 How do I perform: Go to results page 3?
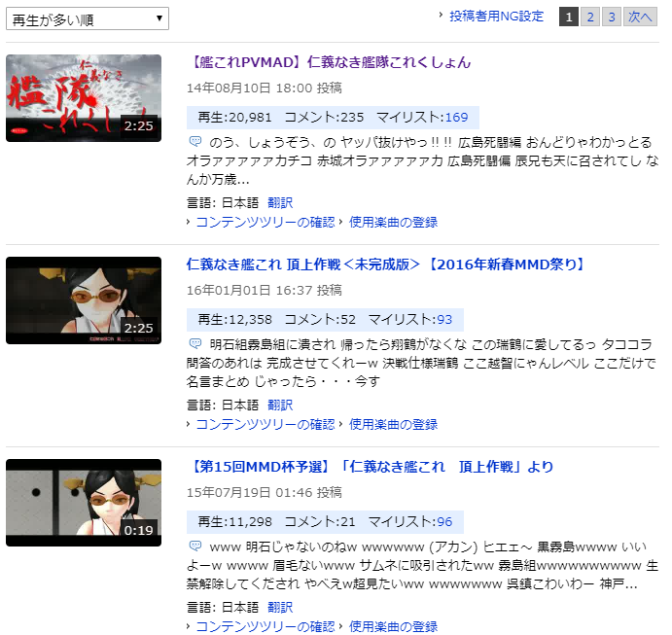click(612, 17)
